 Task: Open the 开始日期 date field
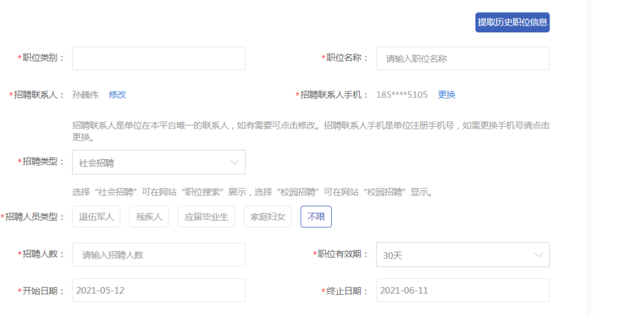point(159,290)
